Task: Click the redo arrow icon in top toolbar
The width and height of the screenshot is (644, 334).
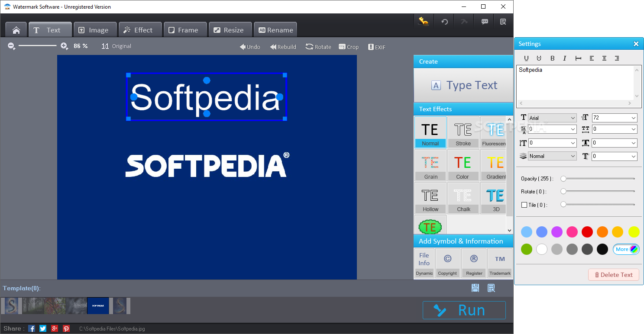Action: click(464, 22)
